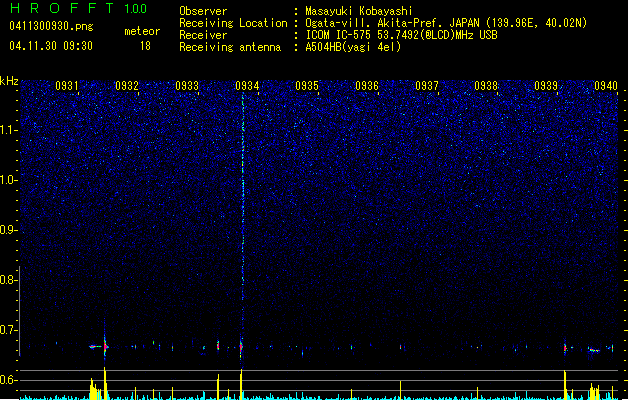Click the 0931 time marker

point(67,86)
